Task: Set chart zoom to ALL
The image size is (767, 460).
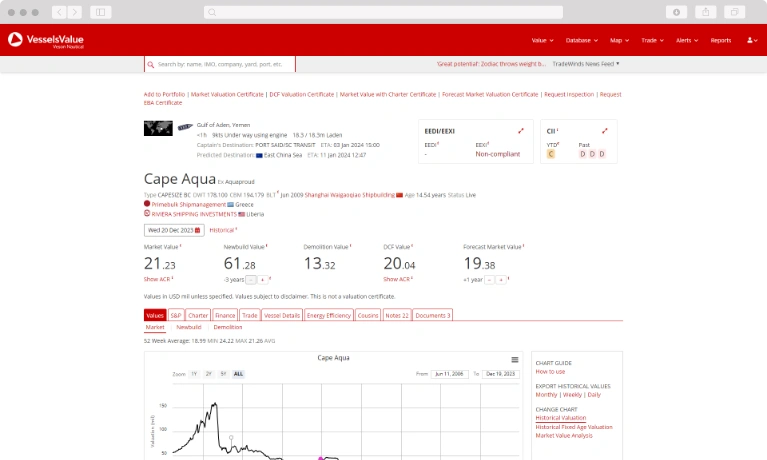Action: click(x=238, y=374)
